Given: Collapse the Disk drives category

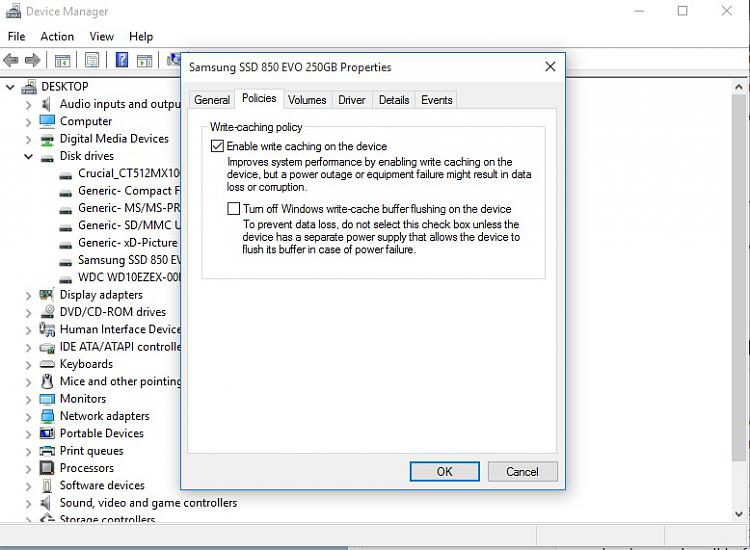Looking at the screenshot, I should pyautogui.click(x=28, y=156).
